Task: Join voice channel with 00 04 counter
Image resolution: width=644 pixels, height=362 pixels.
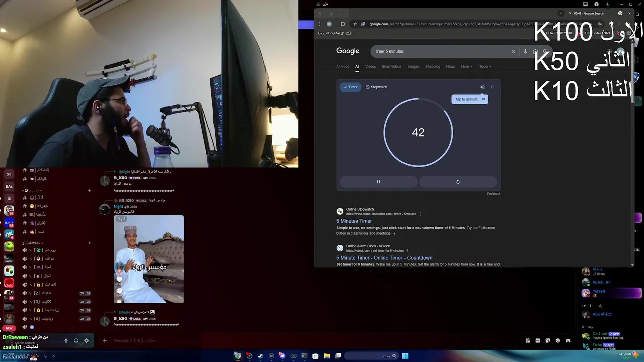Action: 56,318
